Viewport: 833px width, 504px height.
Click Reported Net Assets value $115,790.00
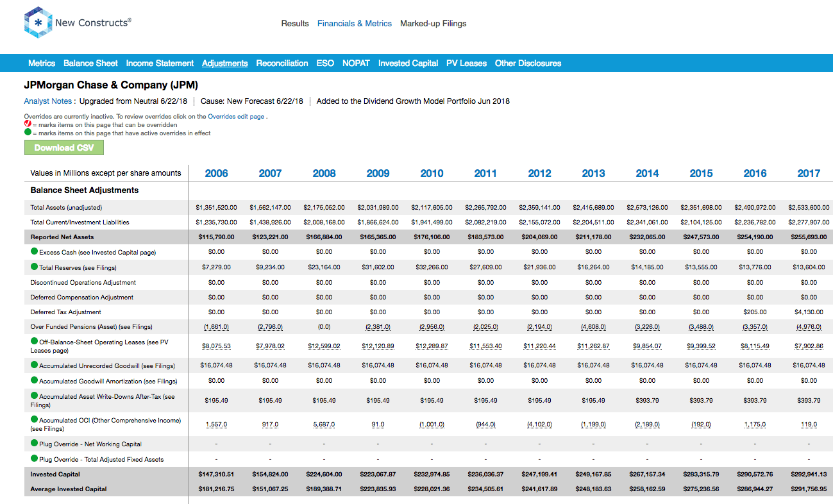[217, 237]
